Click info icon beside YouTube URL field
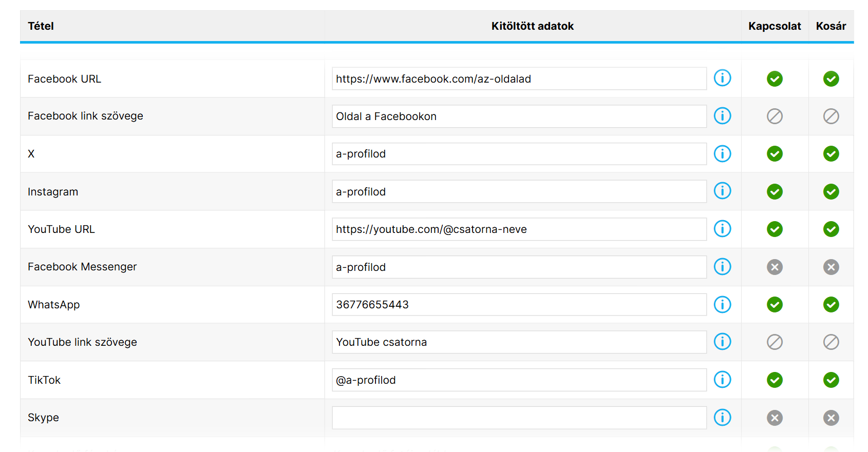This screenshot has height=452, width=868. pos(722,229)
